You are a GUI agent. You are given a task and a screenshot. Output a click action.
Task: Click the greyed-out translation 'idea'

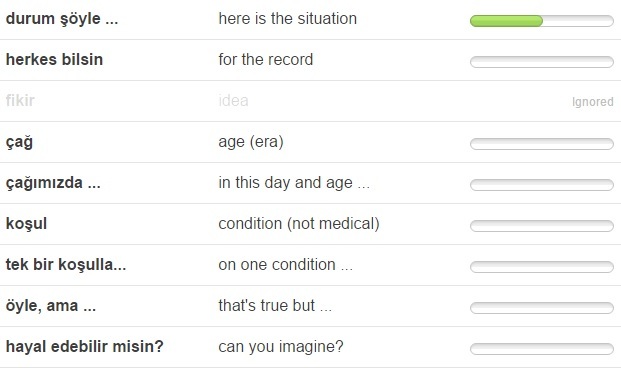233,101
